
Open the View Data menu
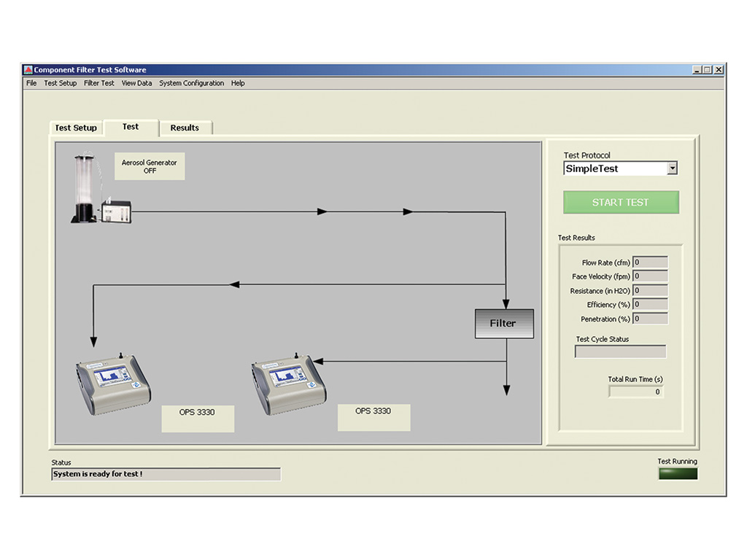point(136,83)
